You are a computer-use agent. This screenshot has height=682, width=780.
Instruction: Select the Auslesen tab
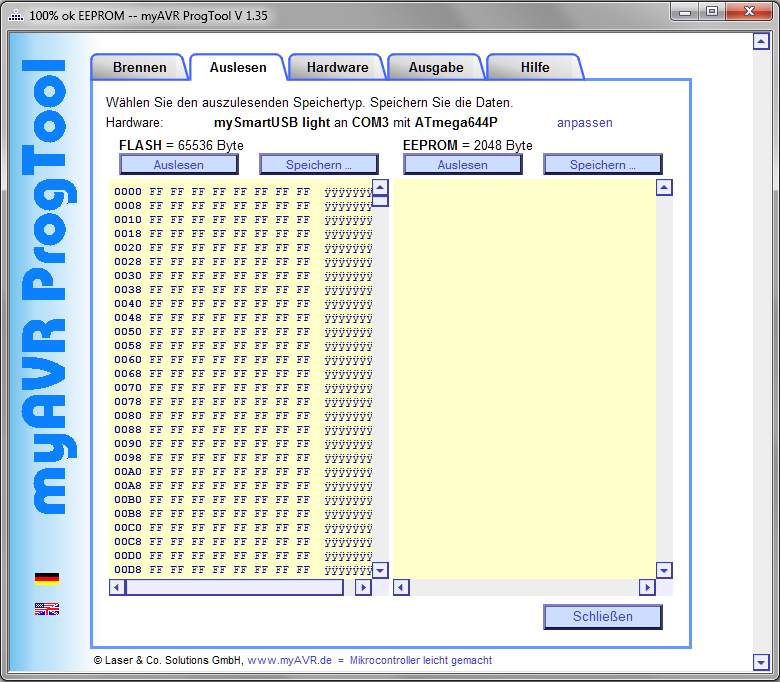tap(238, 67)
